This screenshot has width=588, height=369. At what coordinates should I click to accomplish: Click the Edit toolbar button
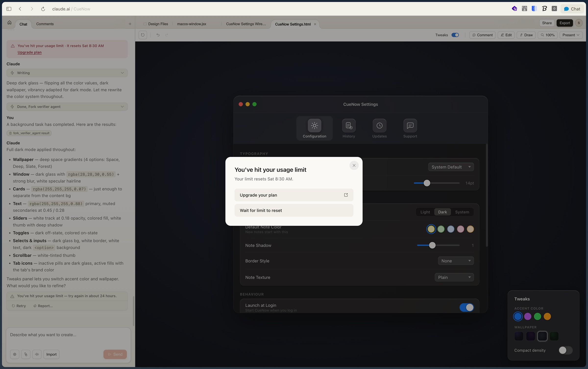pos(506,35)
